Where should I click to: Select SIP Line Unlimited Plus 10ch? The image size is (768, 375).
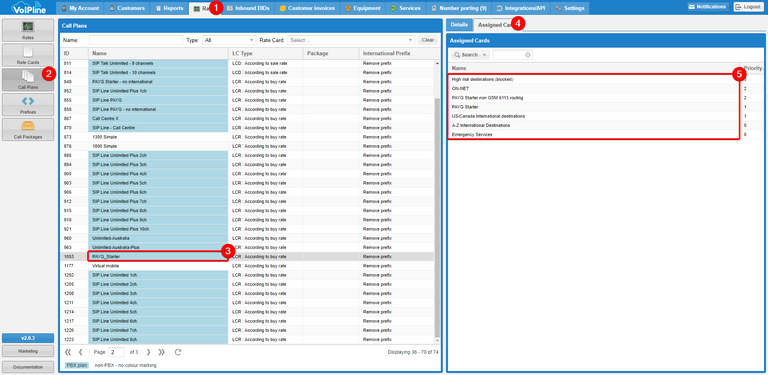(246, 229)
